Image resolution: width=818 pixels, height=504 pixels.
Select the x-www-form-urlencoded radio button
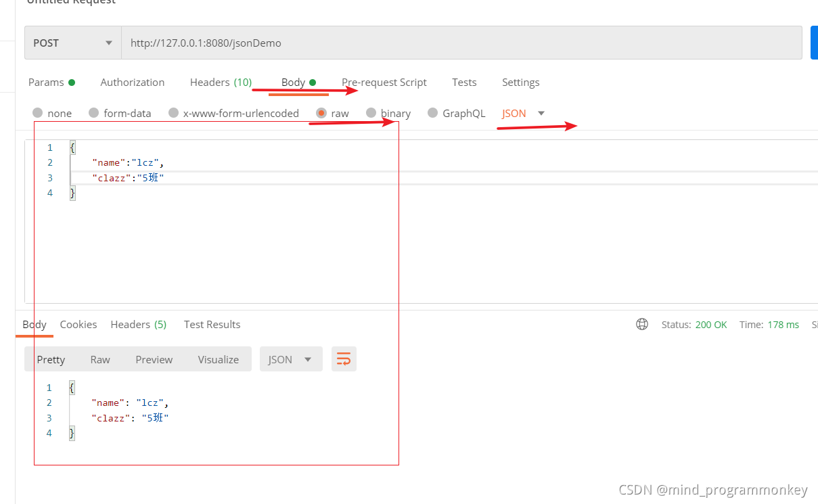(x=174, y=113)
